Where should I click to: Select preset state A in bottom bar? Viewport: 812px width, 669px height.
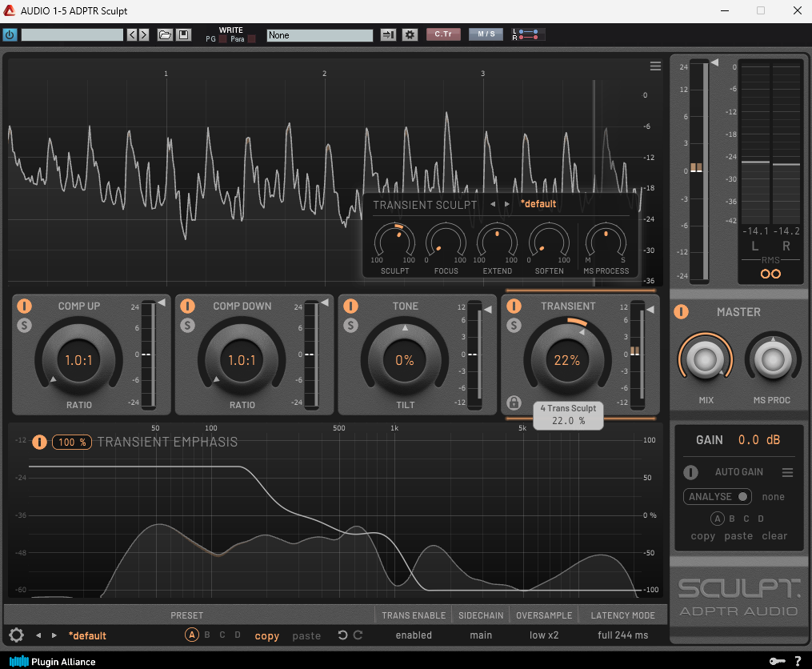(x=192, y=635)
